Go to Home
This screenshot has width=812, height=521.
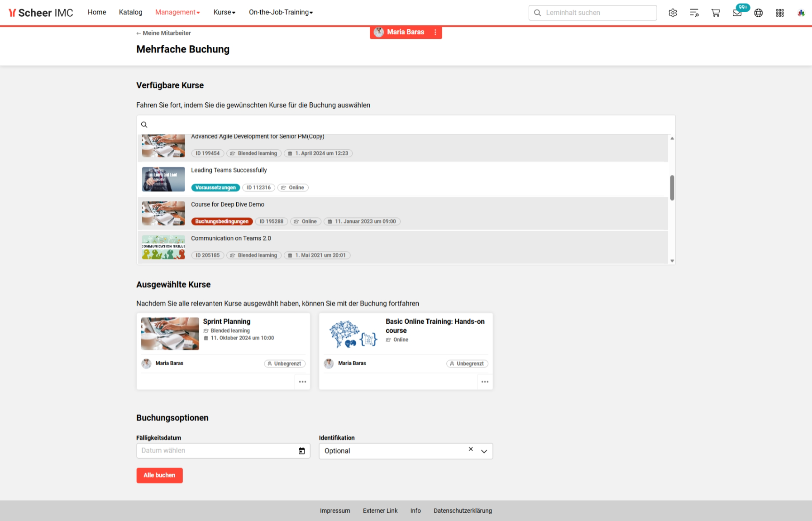97,12
